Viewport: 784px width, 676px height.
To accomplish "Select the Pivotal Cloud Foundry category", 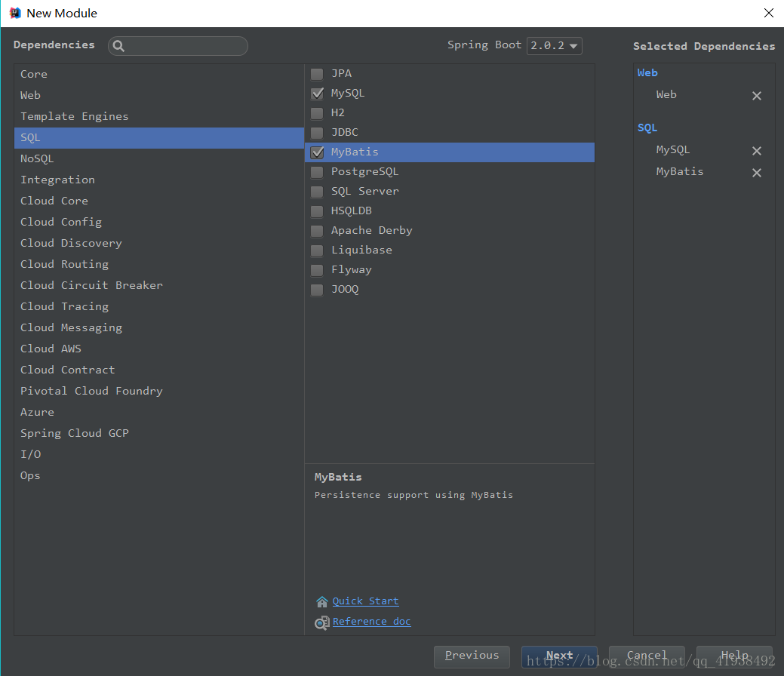I will pyautogui.click(x=159, y=391).
